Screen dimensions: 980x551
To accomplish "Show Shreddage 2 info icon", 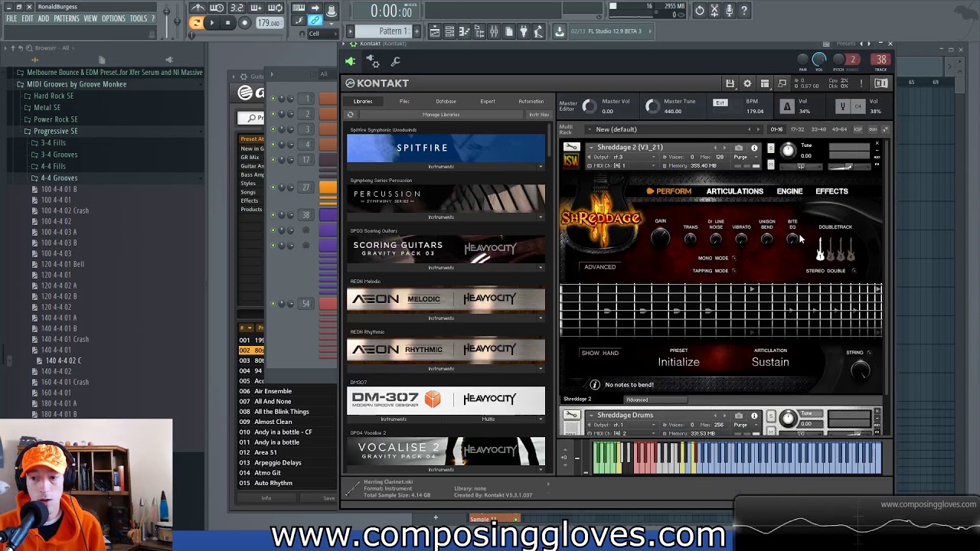I will [754, 148].
